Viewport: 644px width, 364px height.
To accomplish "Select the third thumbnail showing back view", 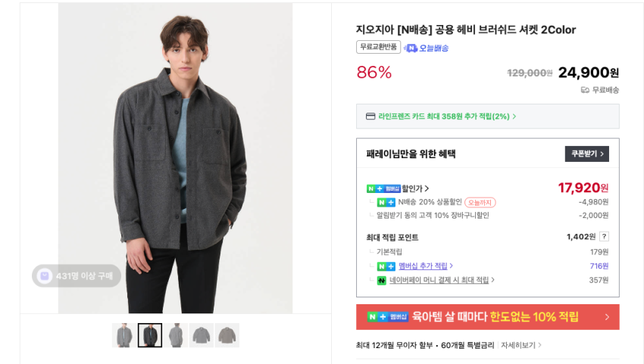I will click(x=177, y=335).
